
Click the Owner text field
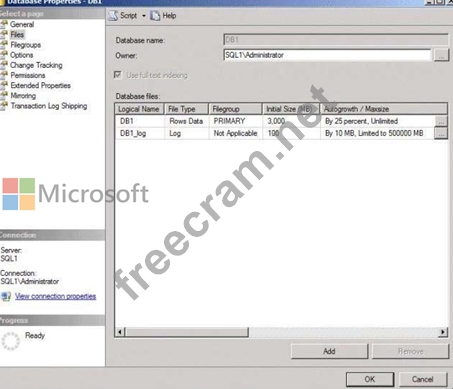point(327,55)
